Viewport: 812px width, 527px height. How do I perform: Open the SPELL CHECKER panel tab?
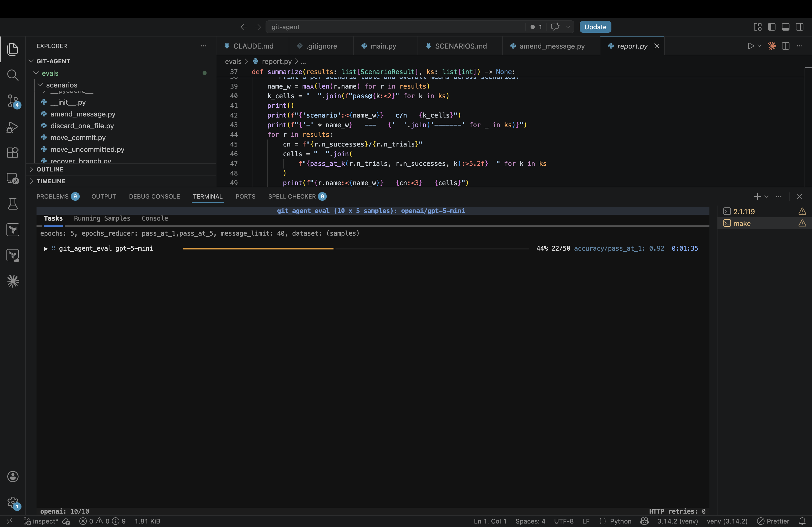[x=297, y=197]
